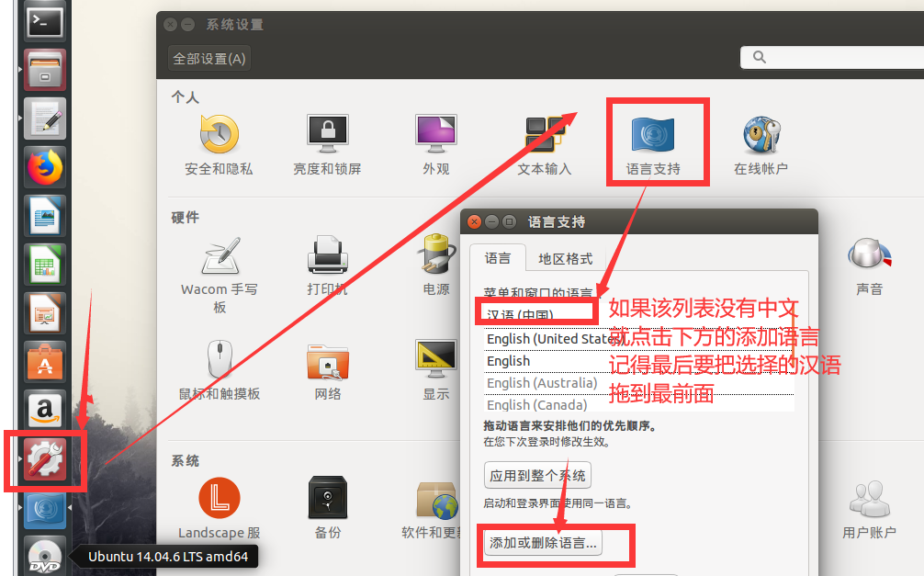This screenshot has width=924, height=576.
Task: Open LibreOffice Writer in the dock
Action: (x=45, y=216)
